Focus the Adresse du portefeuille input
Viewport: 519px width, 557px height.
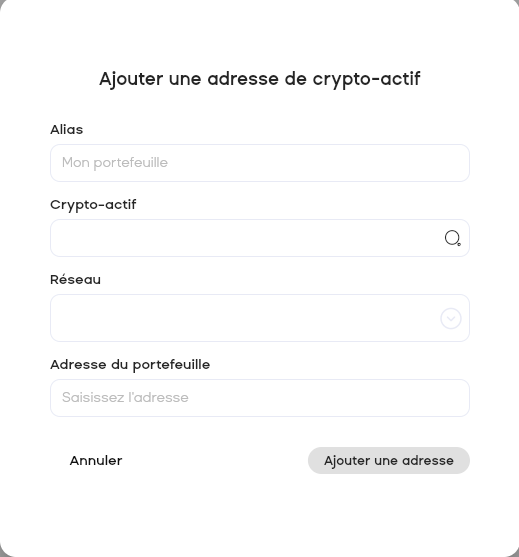pos(260,398)
